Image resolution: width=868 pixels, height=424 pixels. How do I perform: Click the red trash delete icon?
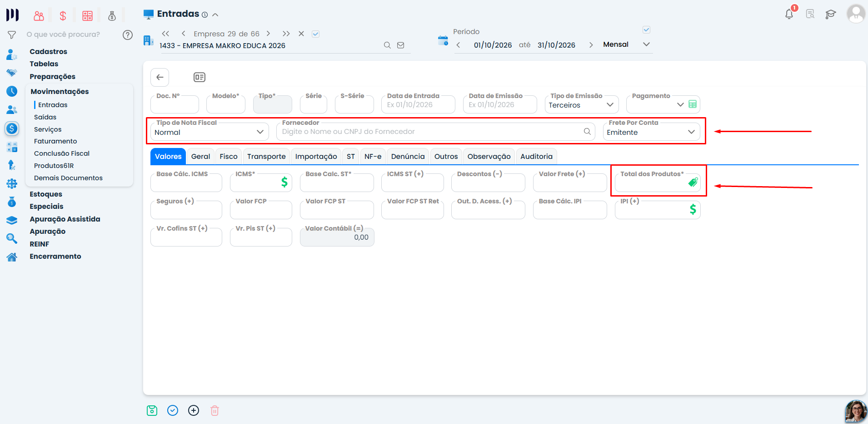click(x=215, y=411)
